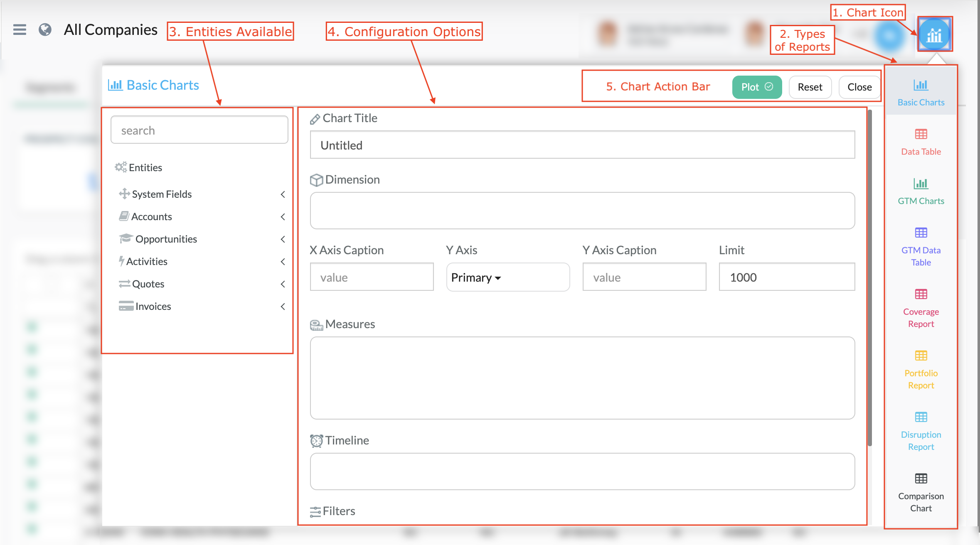Viewport: 980px width, 545px height.
Task: Expand the Opportunities chevron
Action: 283,239
